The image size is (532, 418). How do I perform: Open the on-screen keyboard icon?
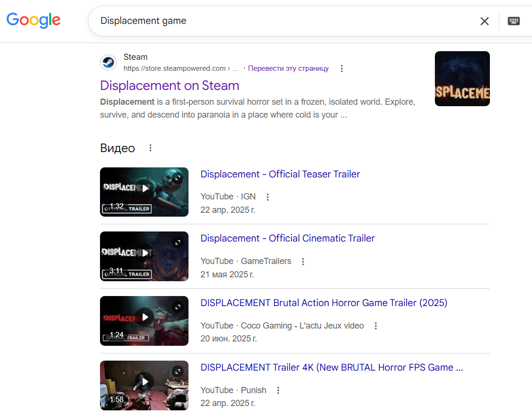[514, 21]
